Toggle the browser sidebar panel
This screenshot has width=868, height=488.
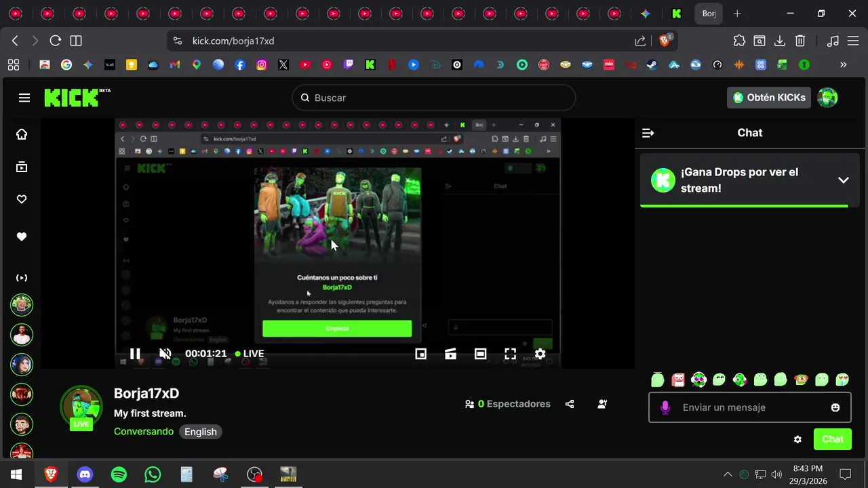click(76, 41)
